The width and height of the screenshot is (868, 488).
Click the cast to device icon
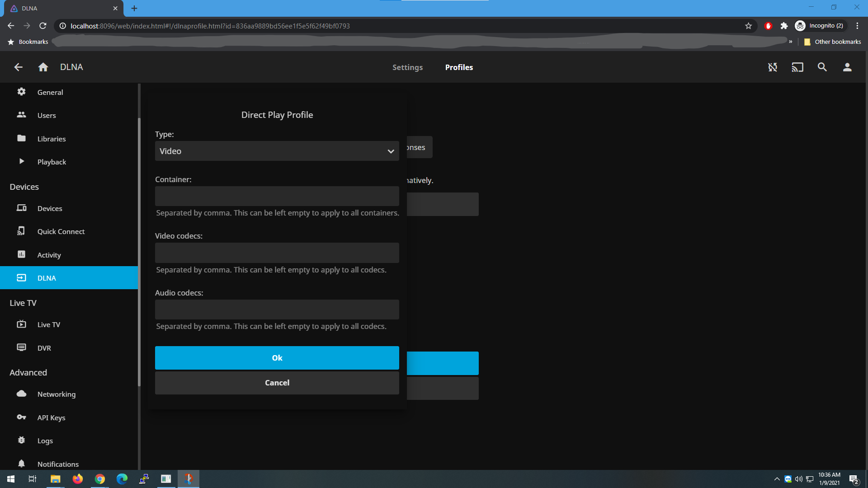pos(797,67)
